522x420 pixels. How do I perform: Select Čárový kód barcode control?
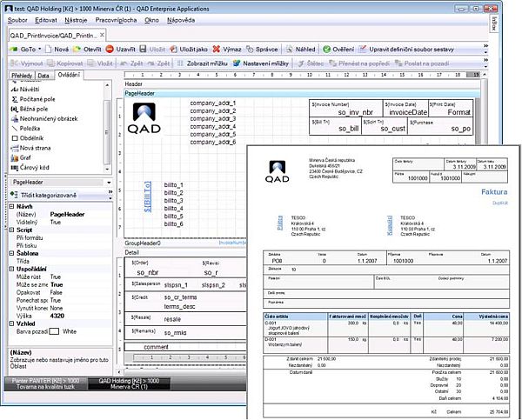click(x=30, y=168)
